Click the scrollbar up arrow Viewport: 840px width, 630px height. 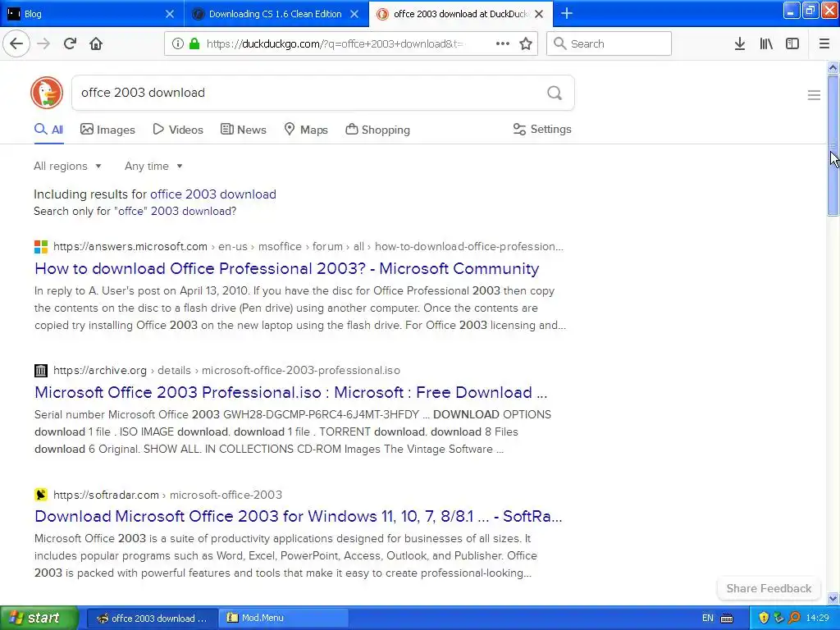click(833, 67)
